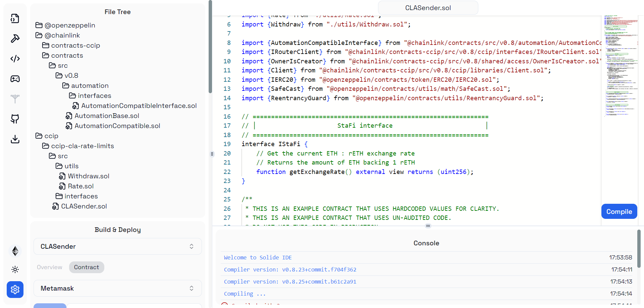Select the code brackets sidebar icon
Screen dimensions: 644x308
15,59
